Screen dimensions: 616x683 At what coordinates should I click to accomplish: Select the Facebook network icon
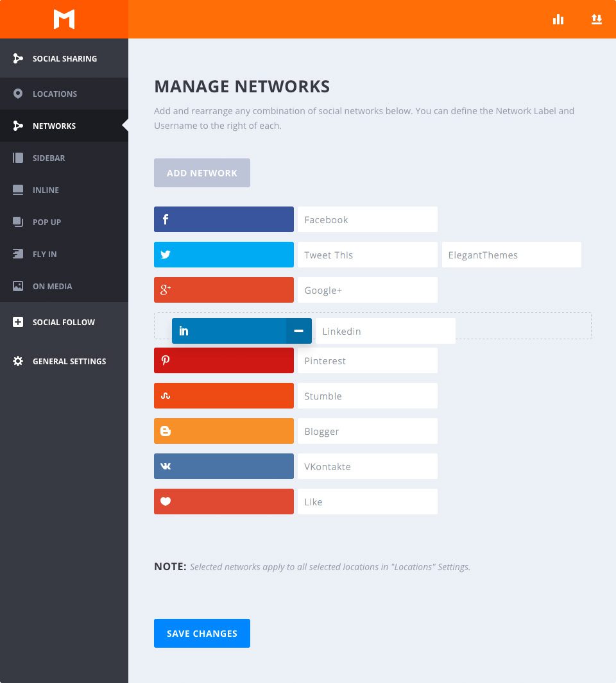(166, 219)
